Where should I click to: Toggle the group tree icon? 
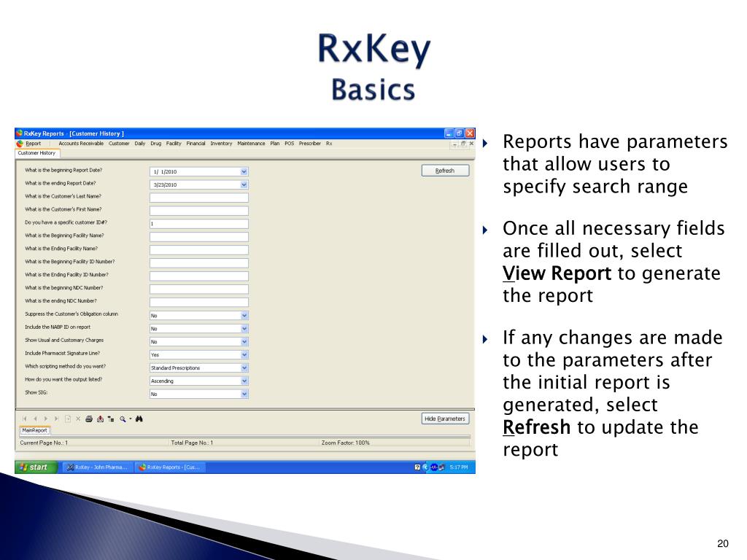click(x=111, y=419)
